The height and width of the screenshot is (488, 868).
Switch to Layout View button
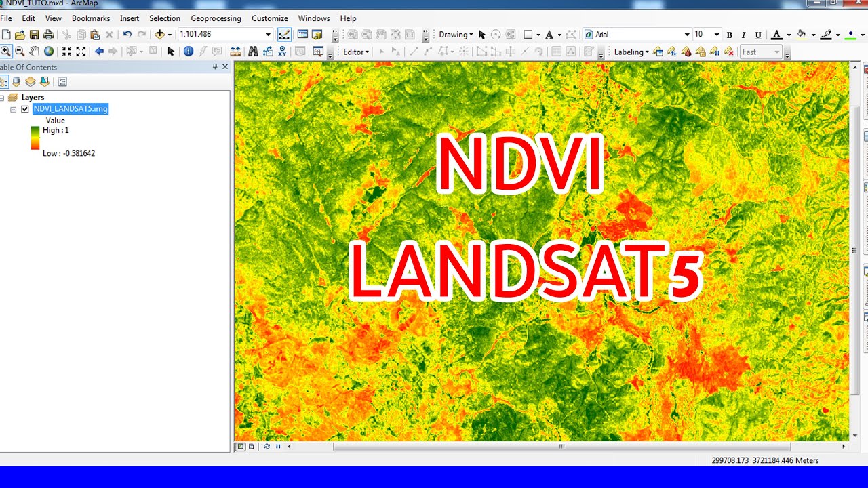click(252, 446)
